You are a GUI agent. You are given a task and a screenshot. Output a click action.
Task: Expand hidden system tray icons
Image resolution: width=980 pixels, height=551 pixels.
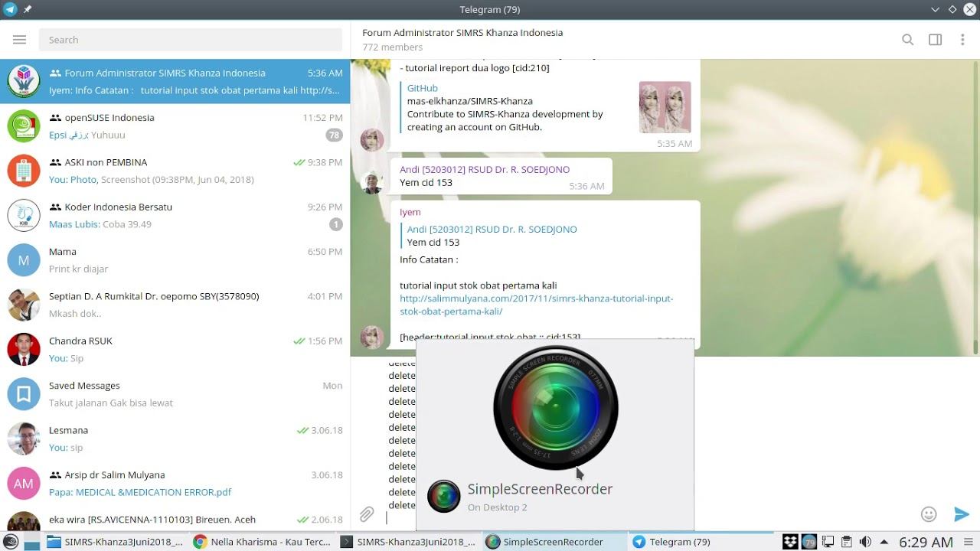pos(884,542)
